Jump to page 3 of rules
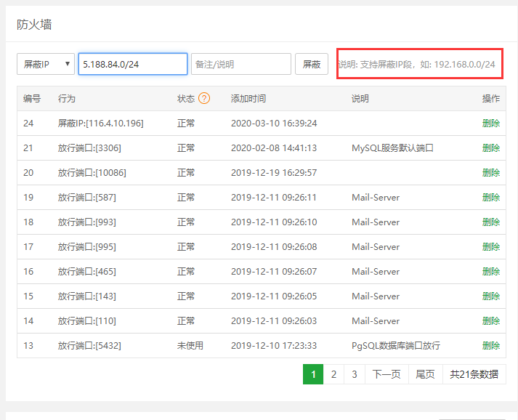The image size is (518, 420). coord(355,374)
